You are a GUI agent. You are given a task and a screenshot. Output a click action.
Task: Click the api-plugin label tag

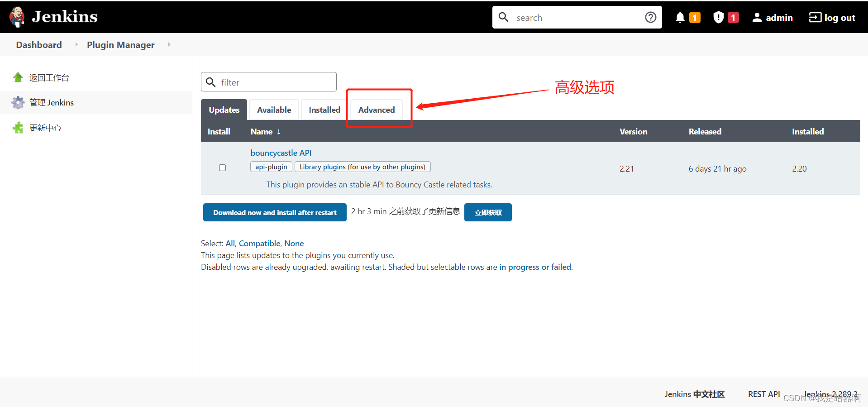click(x=271, y=167)
